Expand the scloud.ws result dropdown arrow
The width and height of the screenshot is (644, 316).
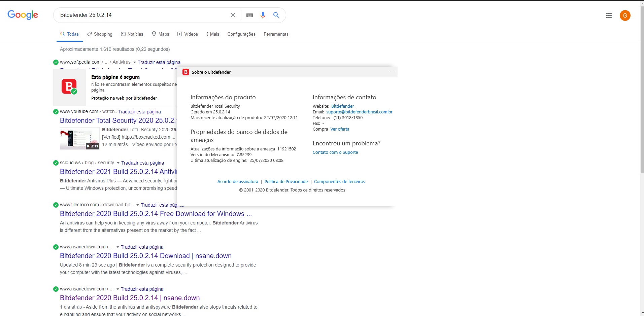click(118, 163)
